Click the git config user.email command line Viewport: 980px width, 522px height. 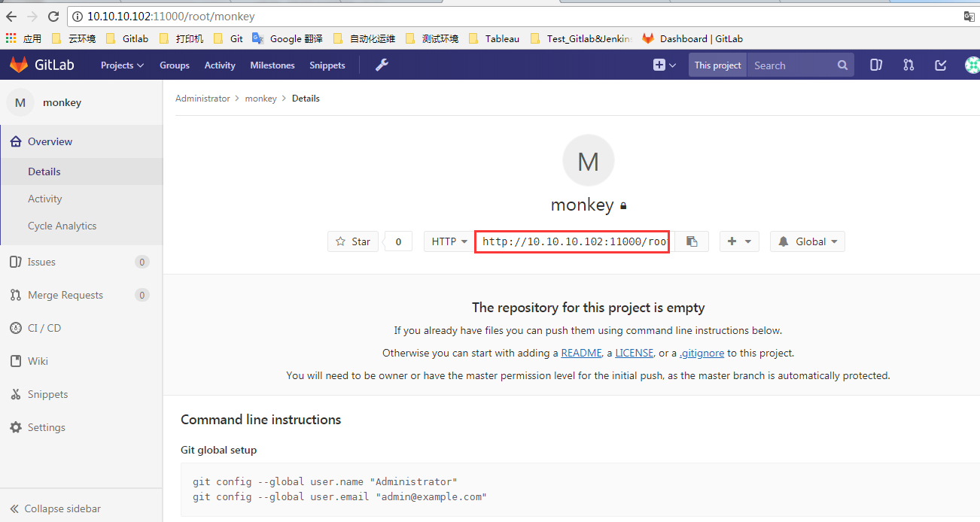(340, 496)
